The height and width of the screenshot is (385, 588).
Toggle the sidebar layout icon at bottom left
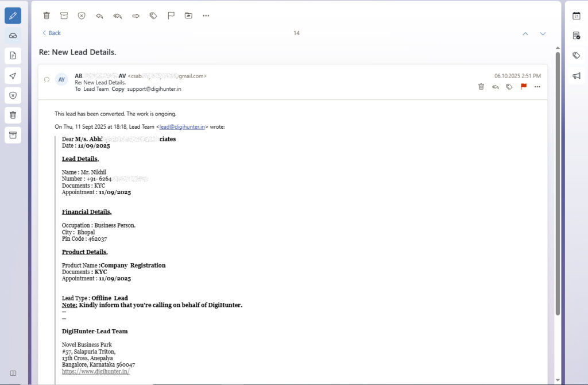[13, 373]
